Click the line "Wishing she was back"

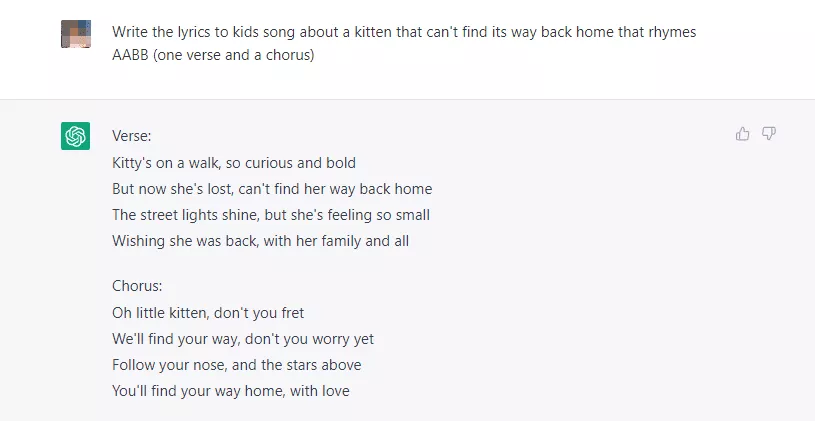pyautogui.click(x=260, y=240)
